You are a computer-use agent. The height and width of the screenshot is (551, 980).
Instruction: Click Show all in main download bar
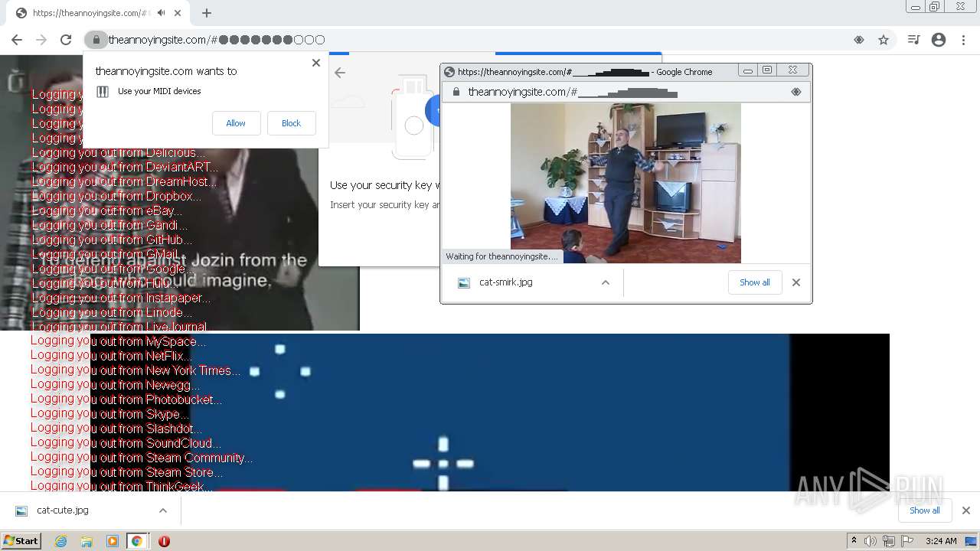pyautogui.click(x=925, y=510)
